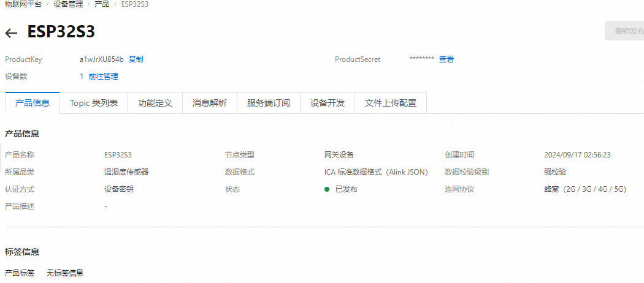
Task: Click the ProductKey label
Action: [x=23, y=59]
